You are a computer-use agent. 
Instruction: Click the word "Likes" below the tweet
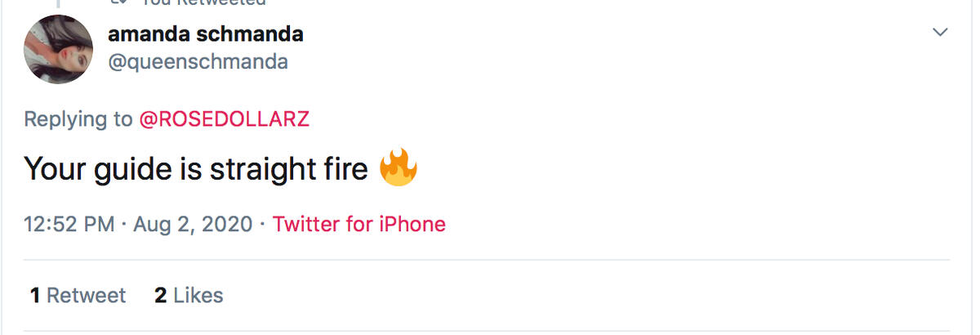click(198, 295)
